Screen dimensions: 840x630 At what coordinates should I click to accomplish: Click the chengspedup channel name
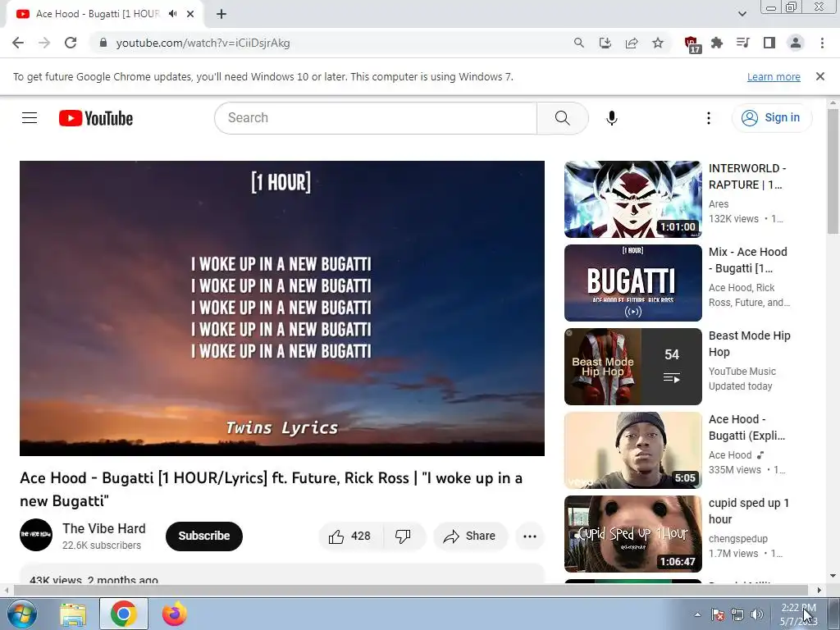tap(737, 538)
